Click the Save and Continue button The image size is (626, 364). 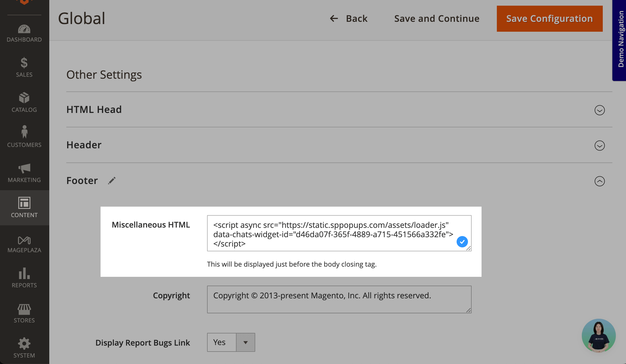437,19
